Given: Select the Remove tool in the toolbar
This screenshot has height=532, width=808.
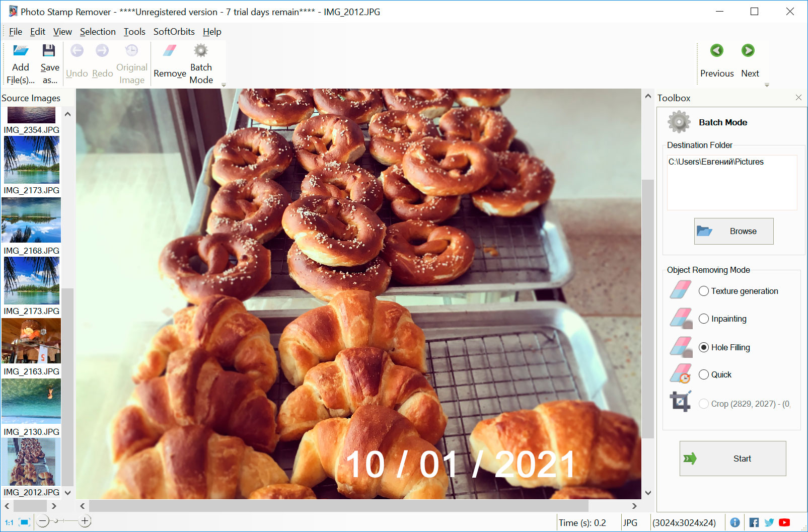Looking at the screenshot, I should point(169,60).
